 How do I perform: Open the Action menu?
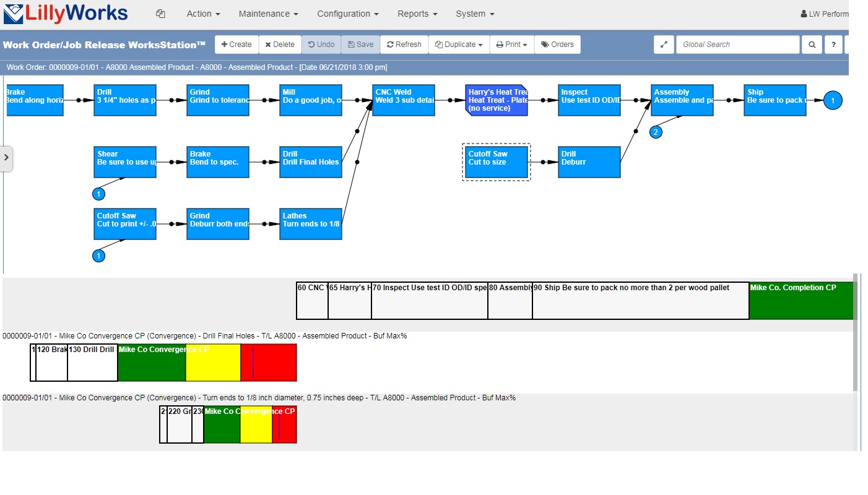click(203, 14)
